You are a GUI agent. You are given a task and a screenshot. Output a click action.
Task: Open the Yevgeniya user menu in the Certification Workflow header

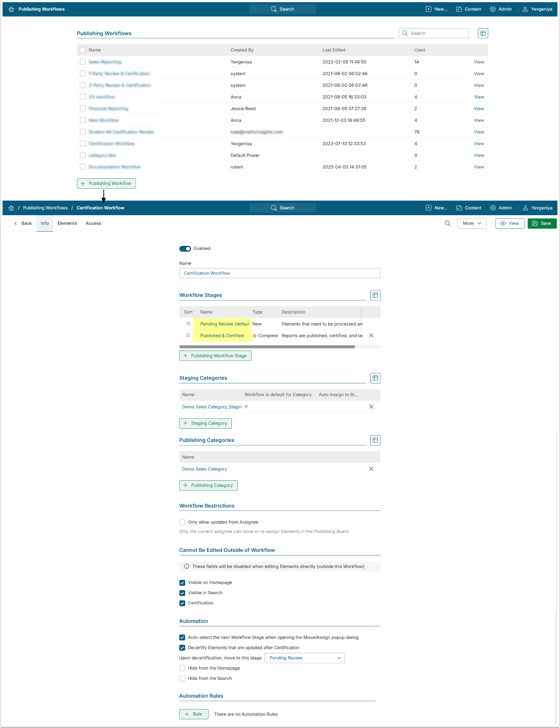tap(537, 208)
